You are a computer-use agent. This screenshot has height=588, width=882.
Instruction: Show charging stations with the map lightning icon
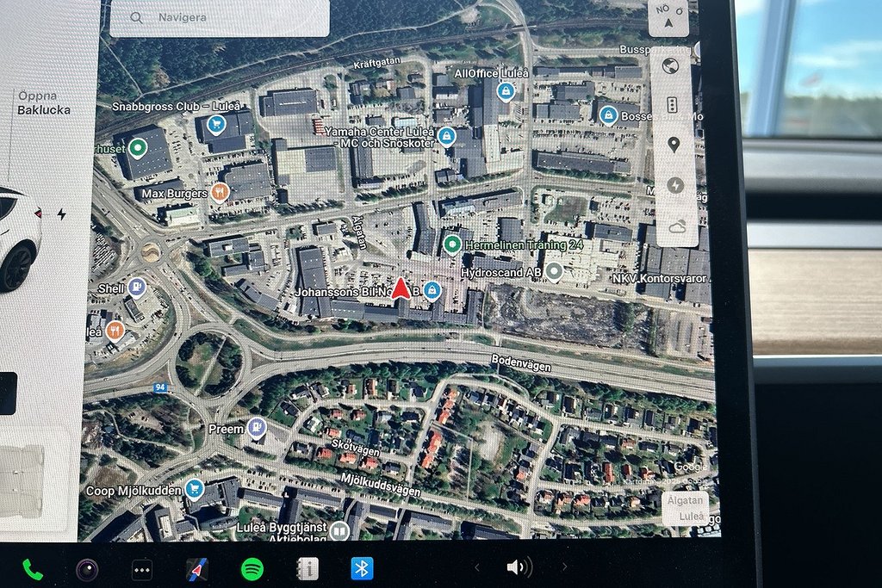pyautogui.click(x=675, y=185)
